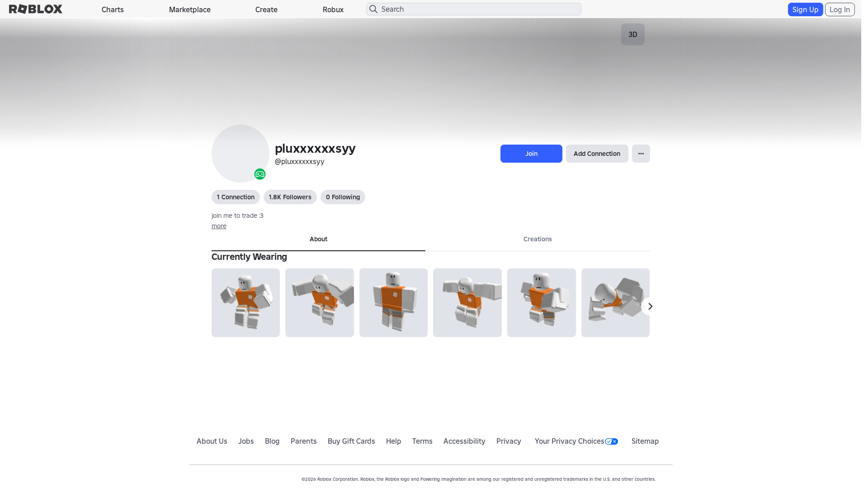Screen dimensions: 868x488
Task: Open the second Currently Wearing item thumbnail
Action: [320, 303]
